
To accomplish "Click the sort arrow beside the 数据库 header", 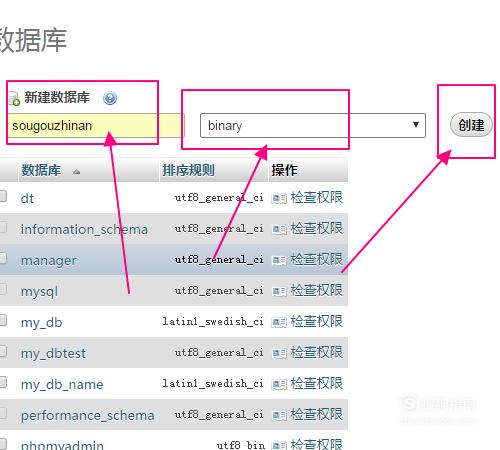I will (x=77, y=172).
